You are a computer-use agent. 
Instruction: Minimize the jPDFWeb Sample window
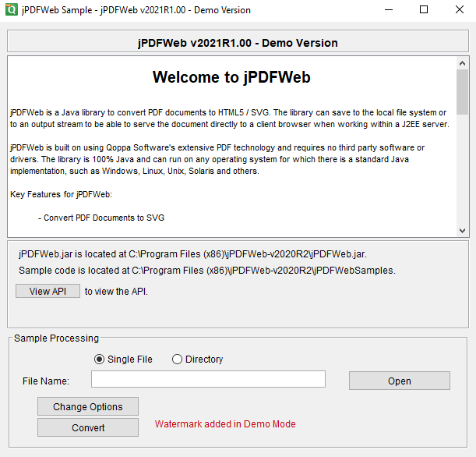click(x=389, y=9)
